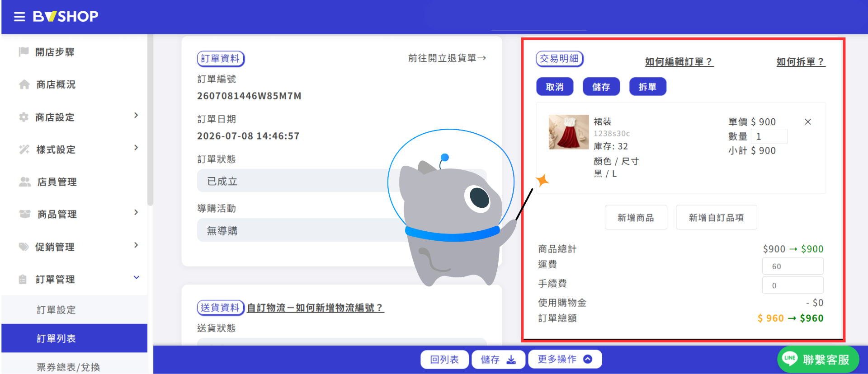Click the 拆單 button

pyautogui.click(x=648, y=87)
